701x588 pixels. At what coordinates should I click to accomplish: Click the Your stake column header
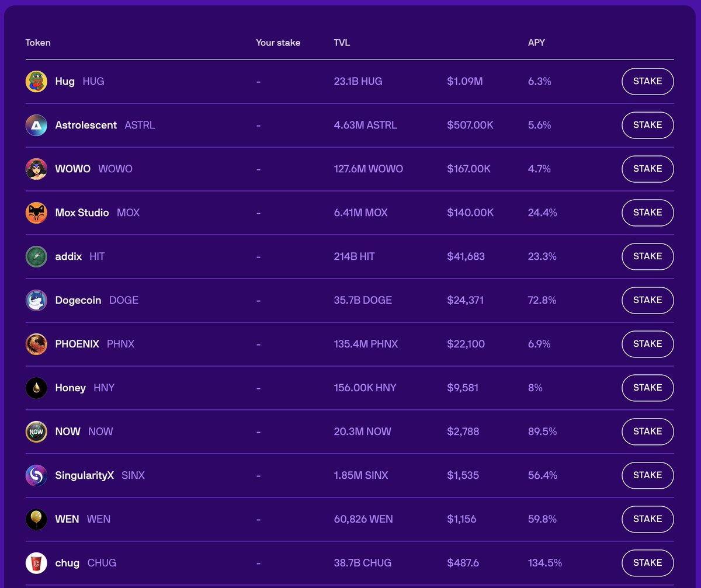(278, 43)
